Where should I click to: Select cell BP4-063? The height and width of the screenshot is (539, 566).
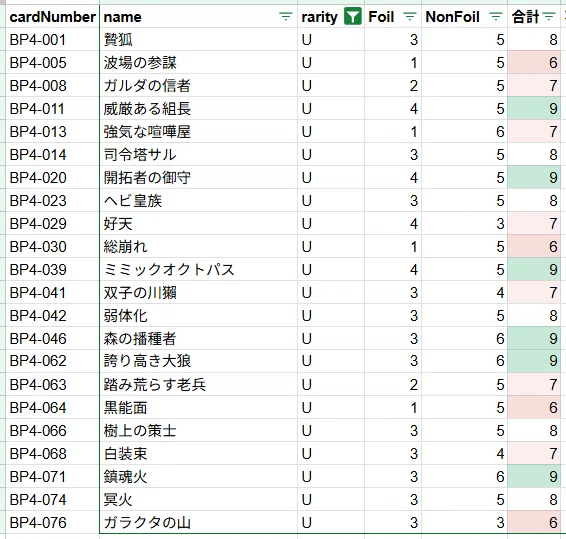pos(52,384)
